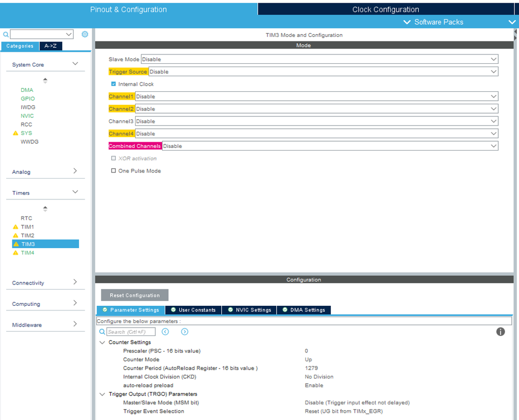
Task: Select the Categories tab
Action: [20, 46]
